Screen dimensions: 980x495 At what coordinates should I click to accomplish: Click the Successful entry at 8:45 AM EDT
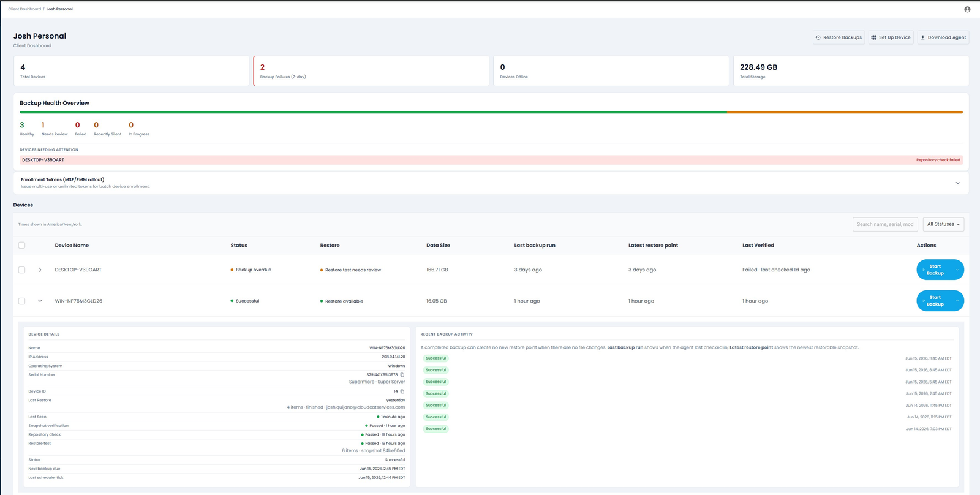(x=436, y=370)
